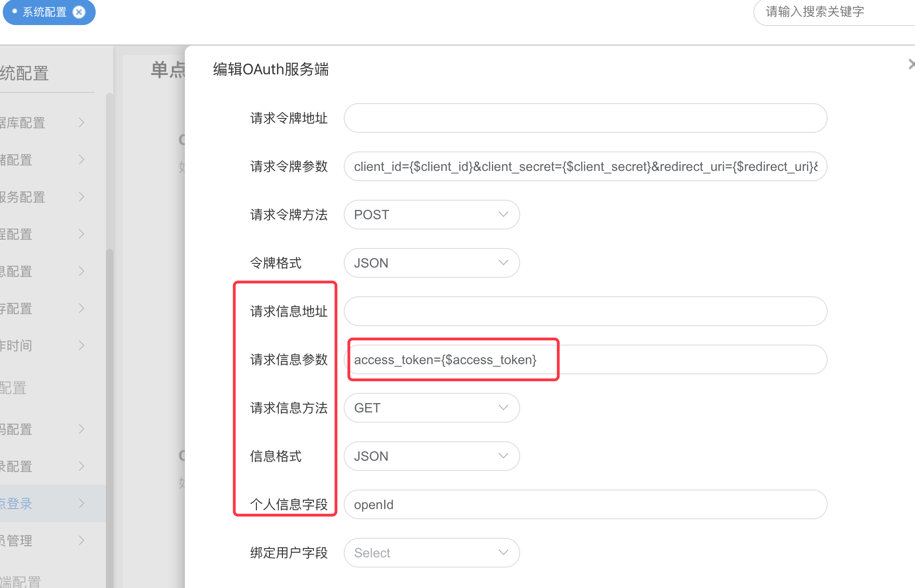Click the 请求令牌参数 input field

[585, 166]
